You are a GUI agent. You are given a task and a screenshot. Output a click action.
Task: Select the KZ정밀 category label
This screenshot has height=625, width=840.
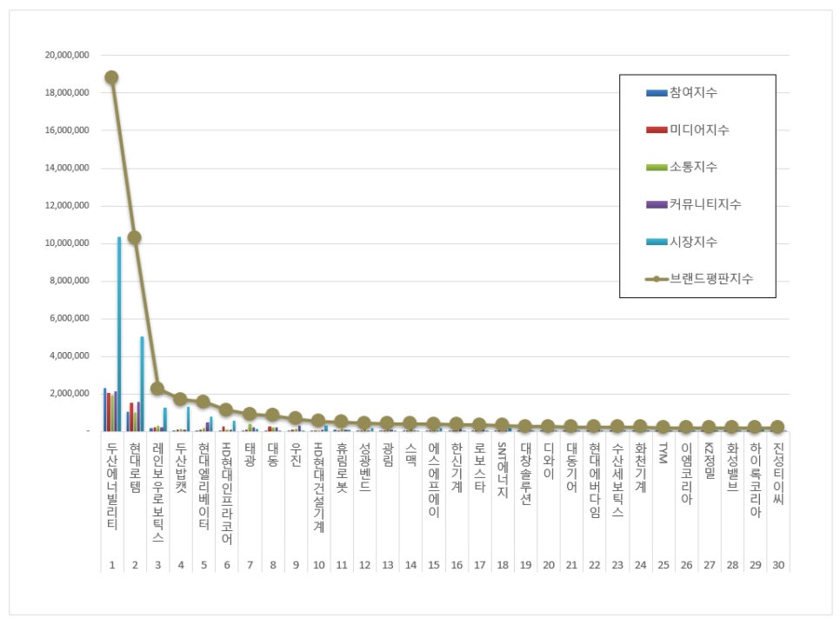[710, 461]
